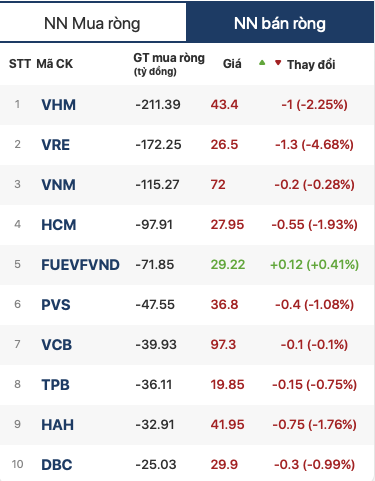
Task: Select FUEVFVND price value 29.22
Action: click(228, 265)
